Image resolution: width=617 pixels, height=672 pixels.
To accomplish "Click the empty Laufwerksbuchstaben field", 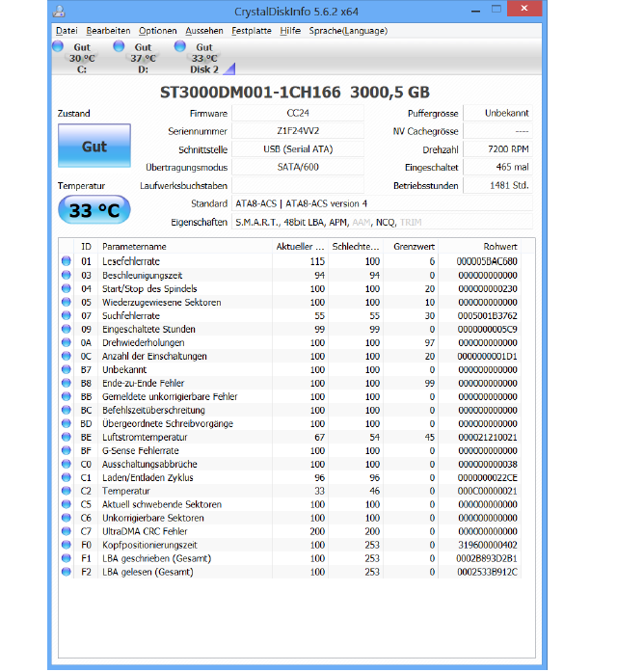I will click(x=298, y=185).
